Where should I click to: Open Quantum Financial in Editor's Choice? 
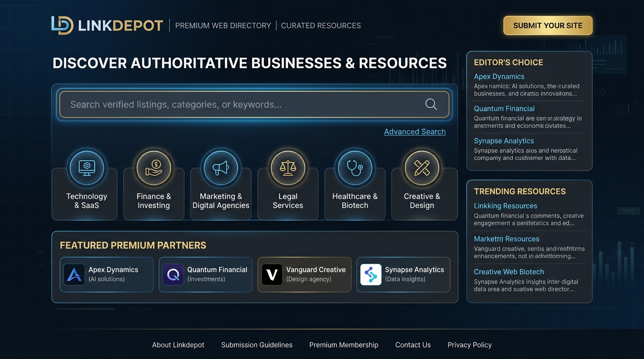[x=504, y=108]
